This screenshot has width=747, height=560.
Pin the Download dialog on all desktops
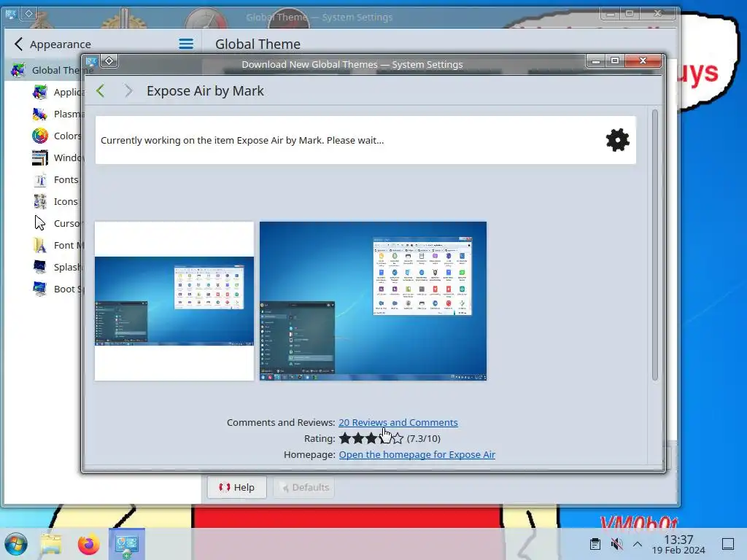coord(109,61)
